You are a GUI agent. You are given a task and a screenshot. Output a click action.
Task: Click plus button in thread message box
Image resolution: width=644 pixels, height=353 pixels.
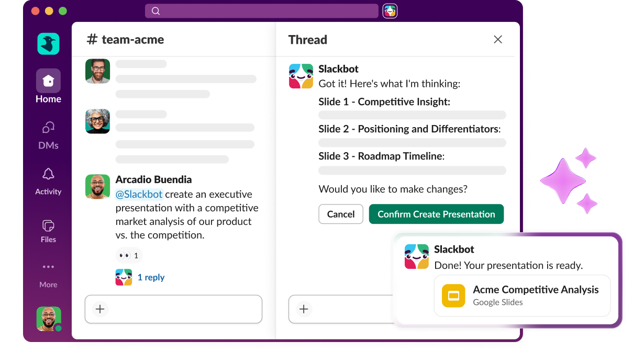(304, 309)
